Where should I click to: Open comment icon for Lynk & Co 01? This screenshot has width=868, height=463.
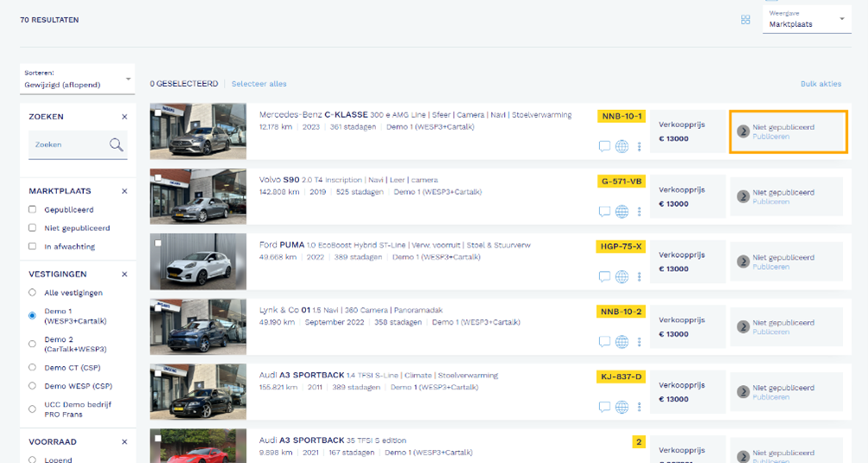(604, 342)
